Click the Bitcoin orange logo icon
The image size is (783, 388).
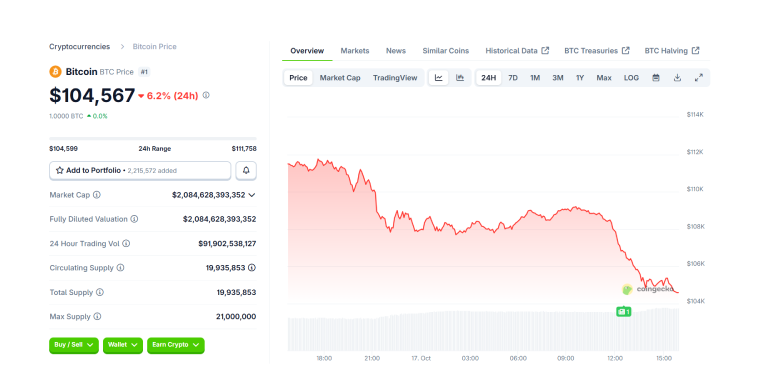click(55, 72)
